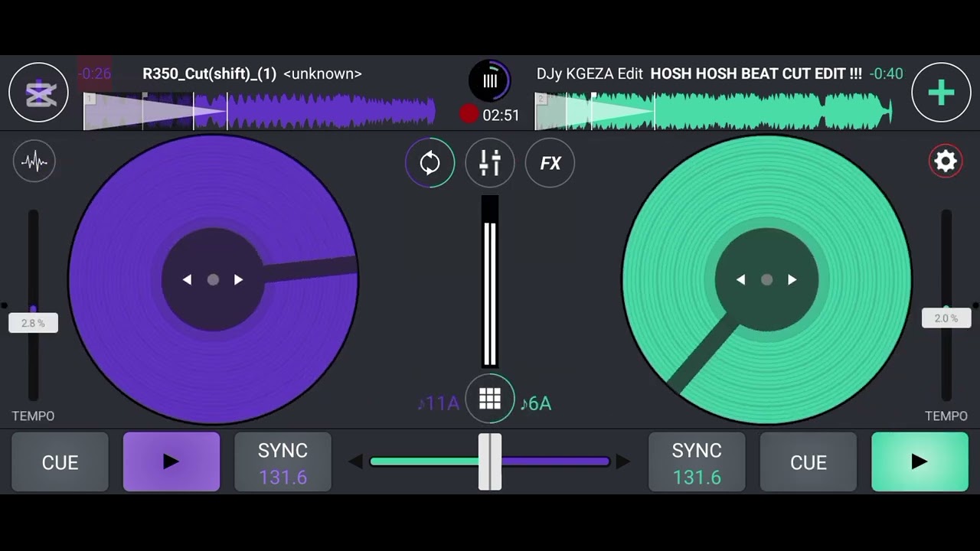
Task: Click the crossfader left arrow
Action: [354, 461]
